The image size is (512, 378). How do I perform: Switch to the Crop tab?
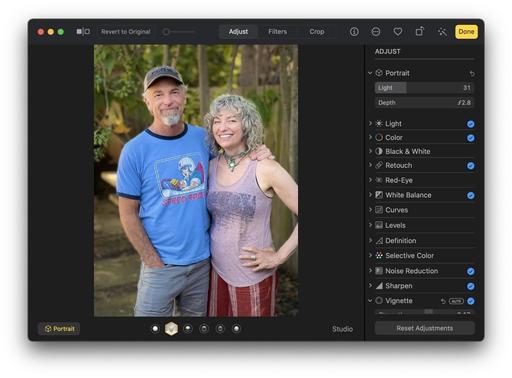(x=317, y=32)
